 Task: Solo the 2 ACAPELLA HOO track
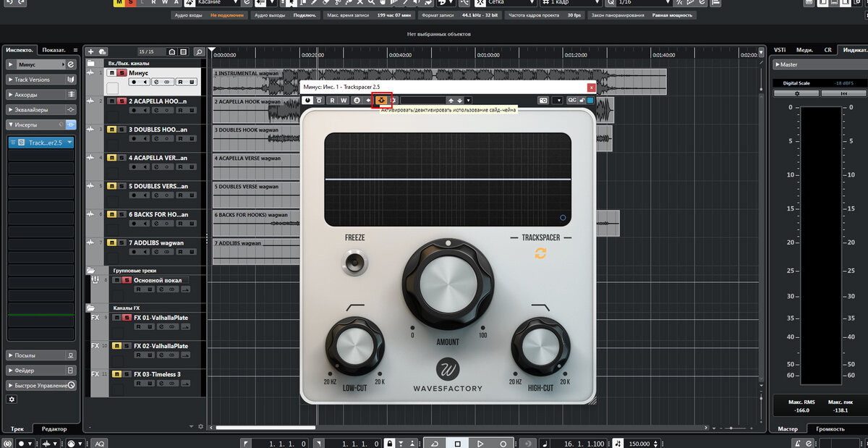click(122, 101)
